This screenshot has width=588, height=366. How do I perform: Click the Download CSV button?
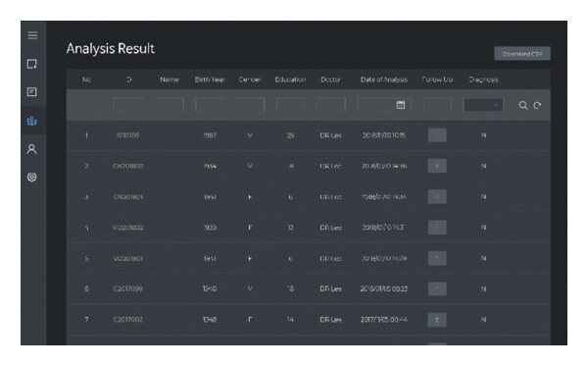(x=522, y=54)
